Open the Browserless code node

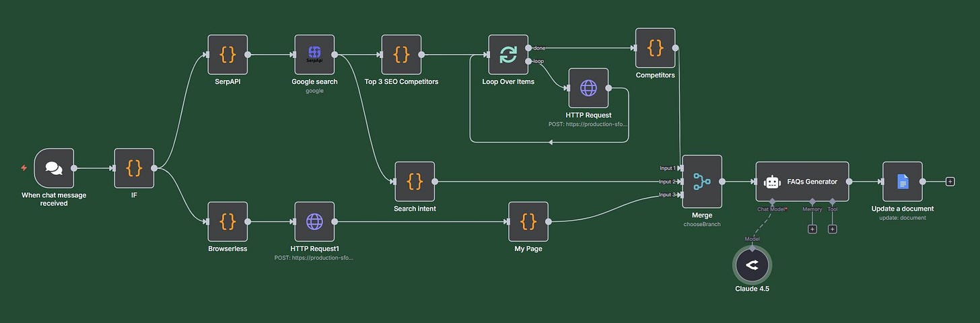point(228,221)
